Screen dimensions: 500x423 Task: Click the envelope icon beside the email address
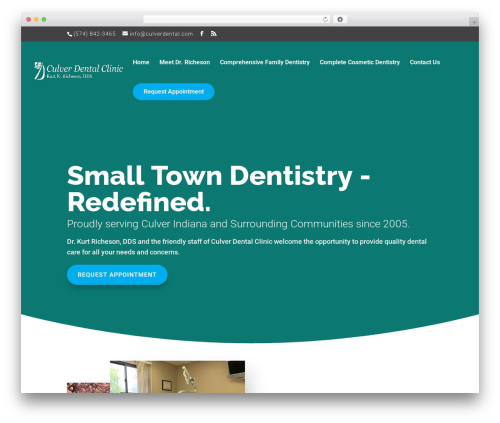point(125,33)
